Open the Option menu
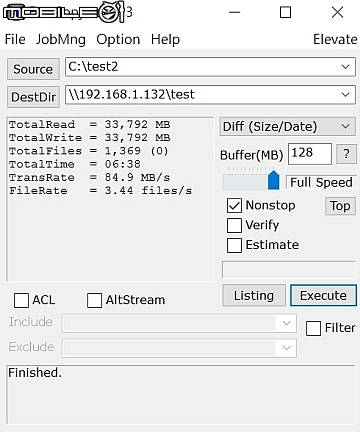360x432 pixels. tap(118, 39)
